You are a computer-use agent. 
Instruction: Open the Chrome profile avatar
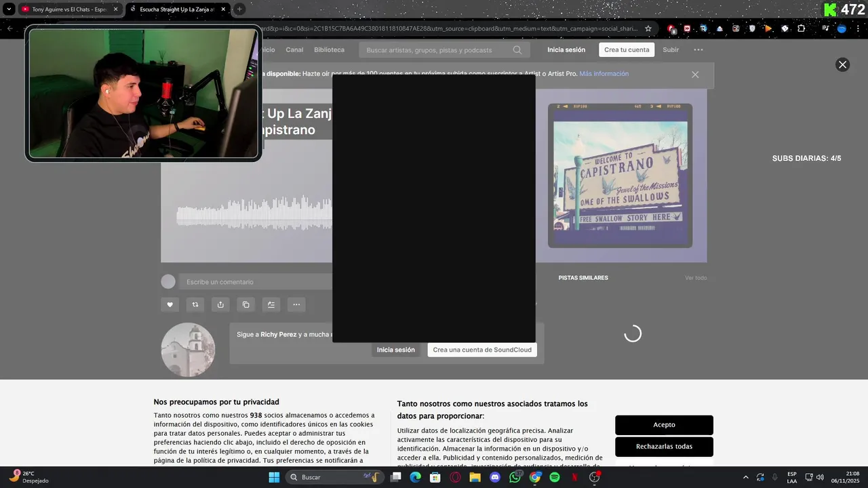(x=842, y=28)
